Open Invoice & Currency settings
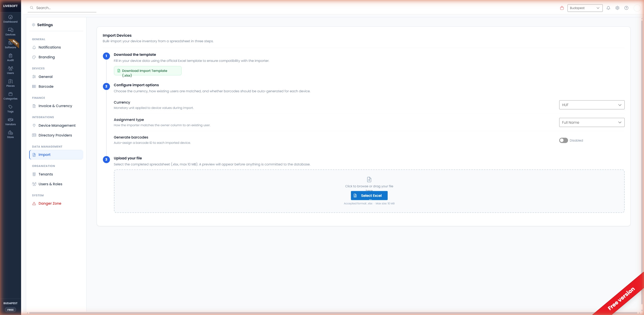This screenshot has height=315, width=644. pos(55,106)
